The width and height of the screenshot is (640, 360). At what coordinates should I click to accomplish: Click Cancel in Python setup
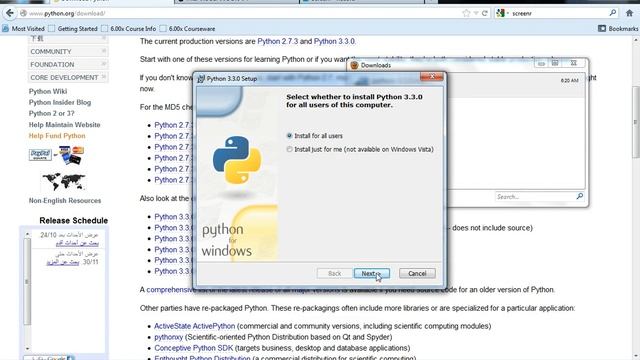417,273
